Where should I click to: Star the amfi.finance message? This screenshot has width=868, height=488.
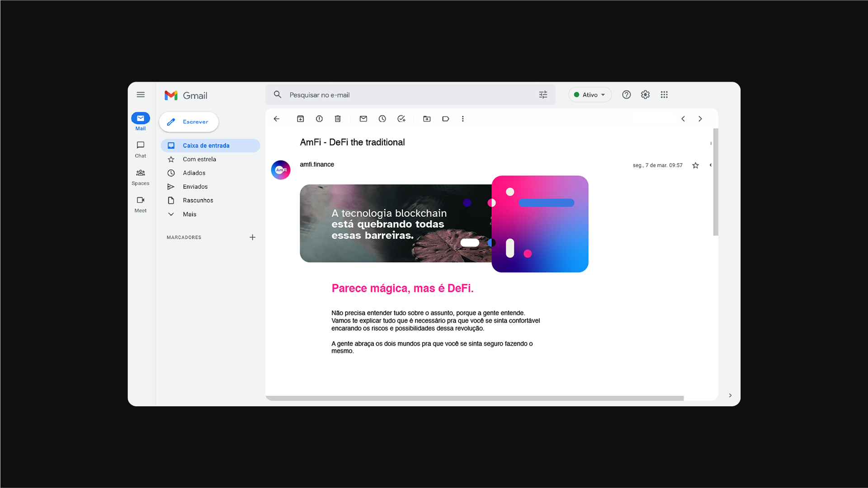pyautogui.click(x=696, y=165)
